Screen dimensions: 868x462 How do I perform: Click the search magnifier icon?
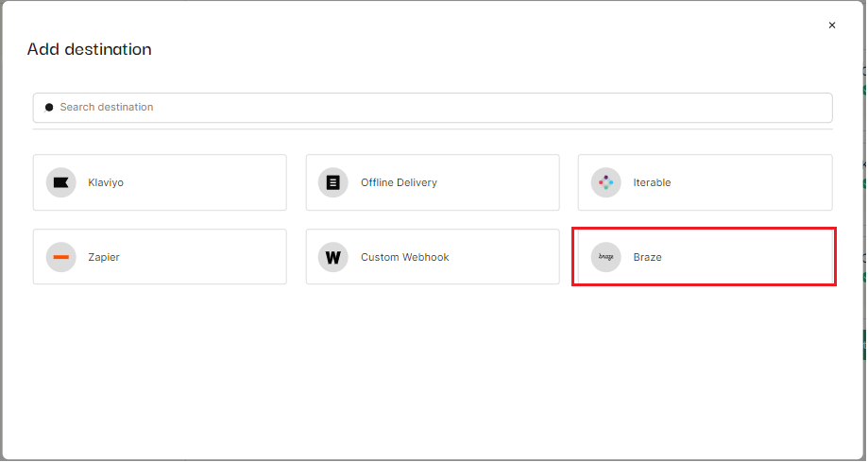point(49,108)
